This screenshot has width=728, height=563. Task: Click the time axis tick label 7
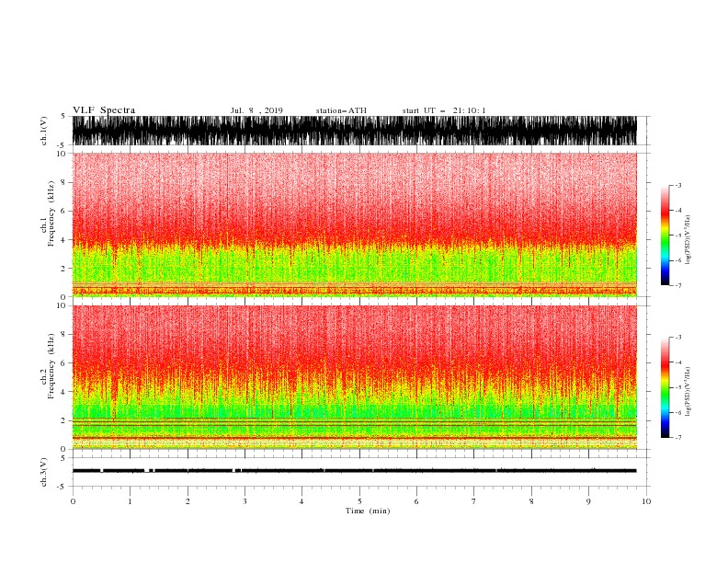474,501
